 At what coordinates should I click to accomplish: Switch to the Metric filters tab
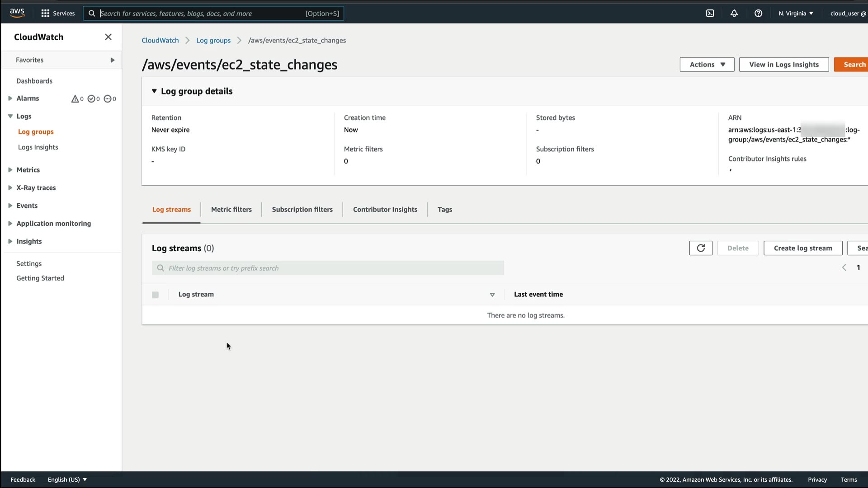tap(231, 210)
